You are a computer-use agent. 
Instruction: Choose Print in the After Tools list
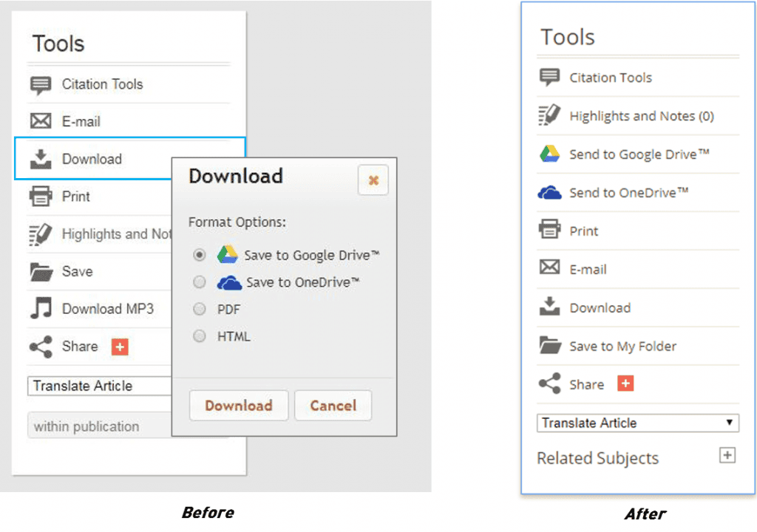[584, 231]
